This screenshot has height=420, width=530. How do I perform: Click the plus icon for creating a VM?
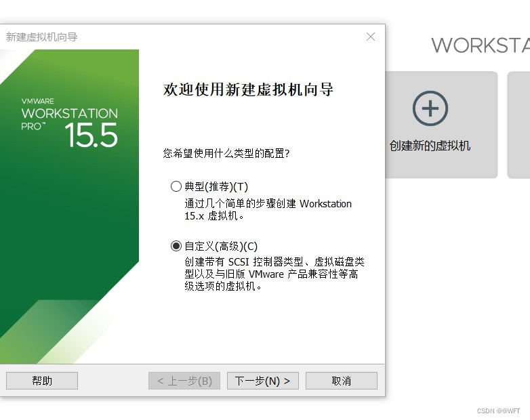point(430,108)
